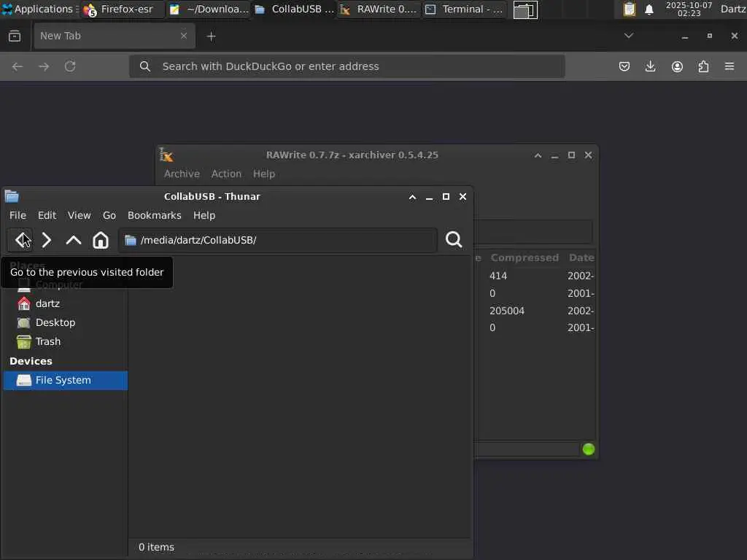Screen dimensions: 747x560
Task: Open clipboard manager tray icon
Action: tap(630, 9)
